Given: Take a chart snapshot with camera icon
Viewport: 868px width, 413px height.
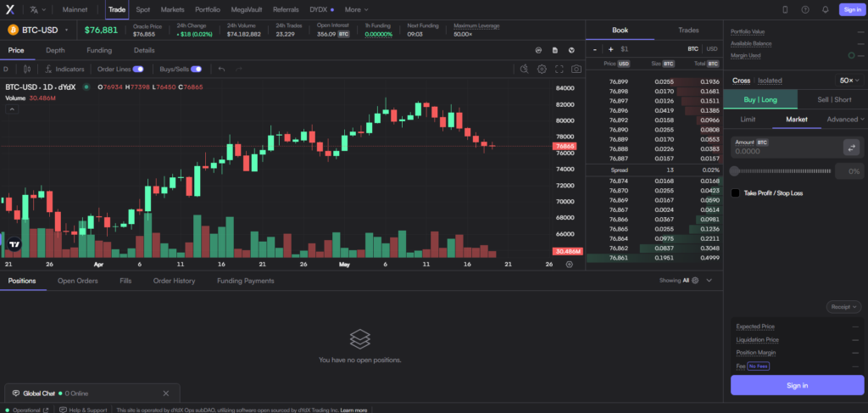Looking at the screenshot, I should click(x=576, y=70).
